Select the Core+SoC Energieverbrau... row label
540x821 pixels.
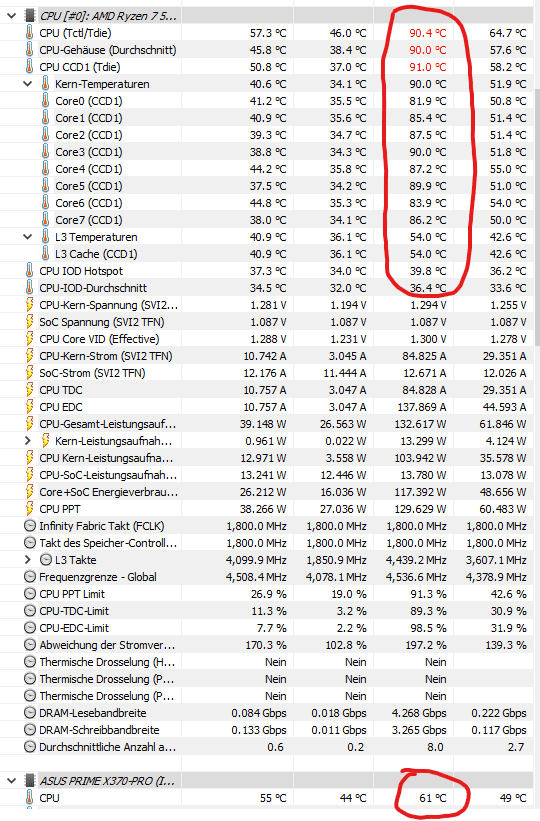click(108, 492)
